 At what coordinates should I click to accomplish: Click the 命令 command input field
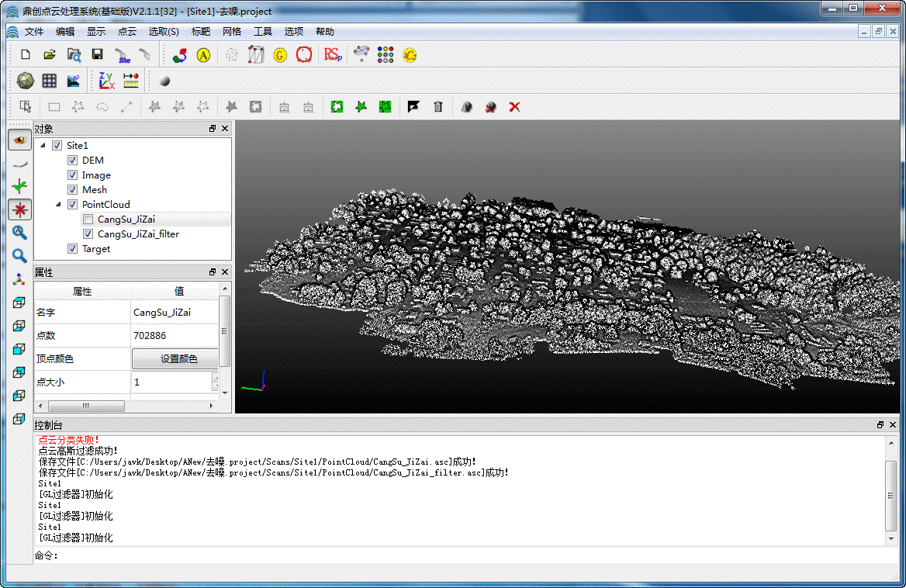point(465,555)
